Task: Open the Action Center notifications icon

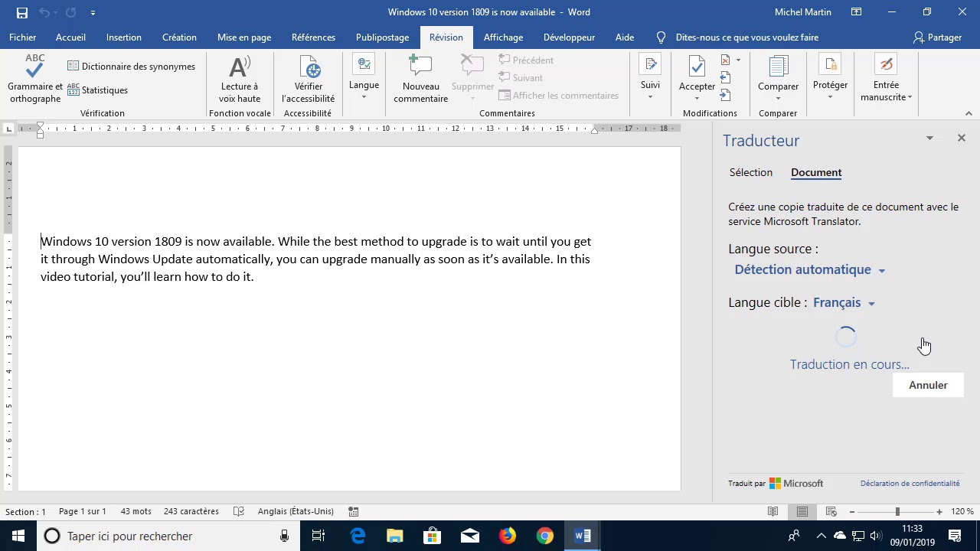Action: click(955, 536)
